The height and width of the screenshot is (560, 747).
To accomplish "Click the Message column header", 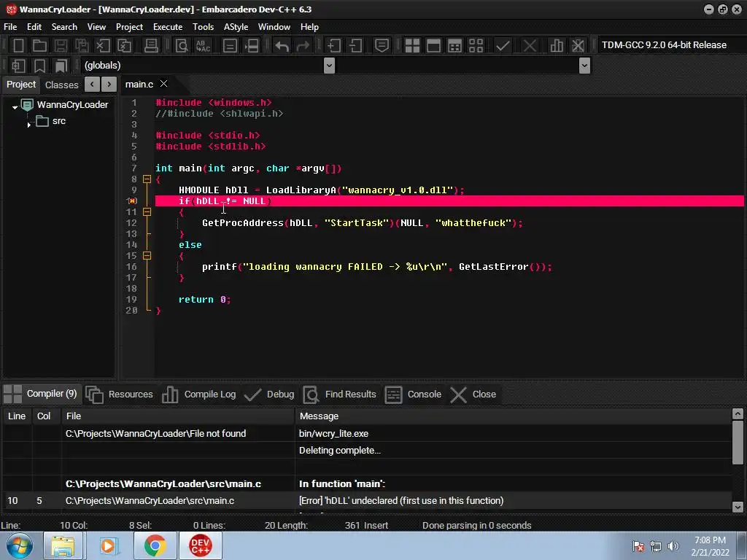I will click(513, 416).
